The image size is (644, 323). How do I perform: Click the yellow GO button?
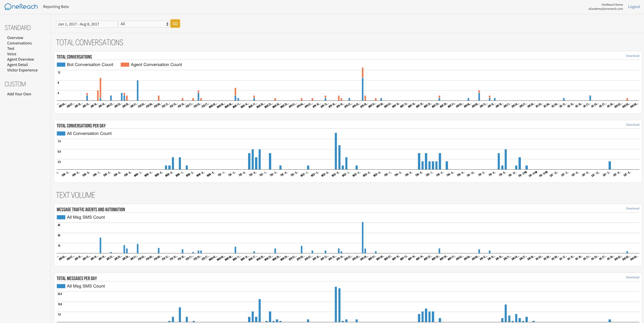pos(175,24)
